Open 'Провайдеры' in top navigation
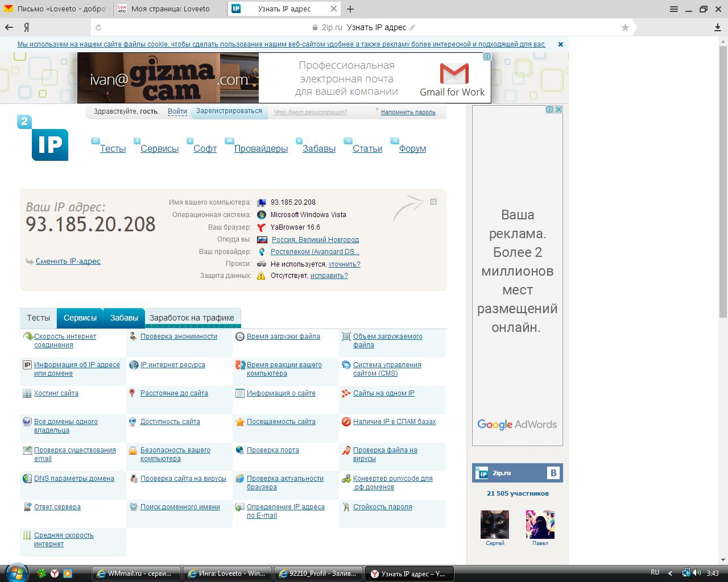The height and width of the screenshot is (582, 728). pyautogui.click(x=261, y=148)
